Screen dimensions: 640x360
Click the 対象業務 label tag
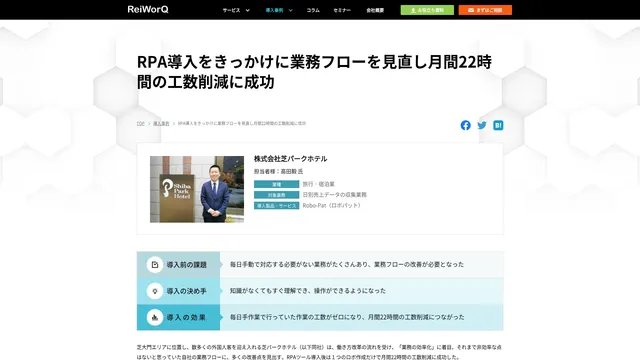tap(276, 195)
